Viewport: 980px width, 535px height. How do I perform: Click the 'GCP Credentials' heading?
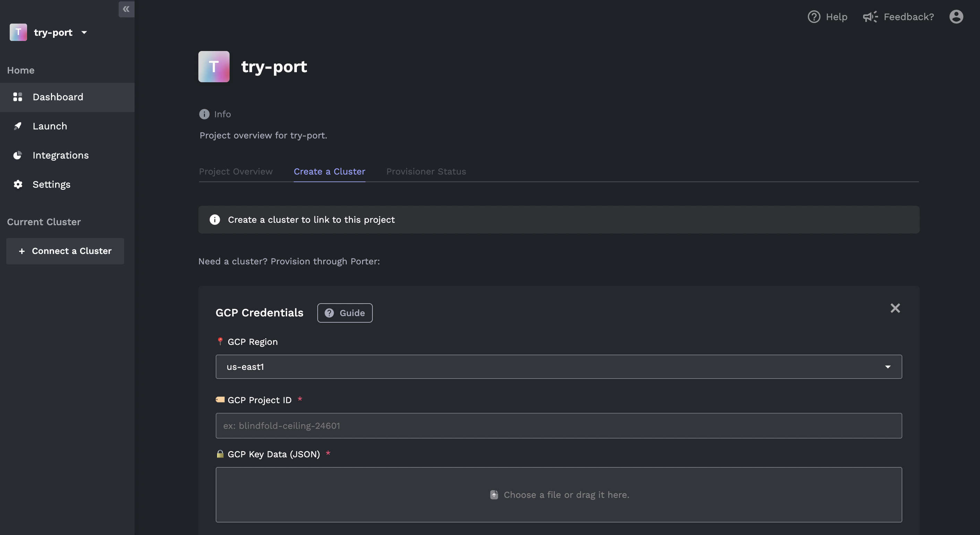[259, 313]
